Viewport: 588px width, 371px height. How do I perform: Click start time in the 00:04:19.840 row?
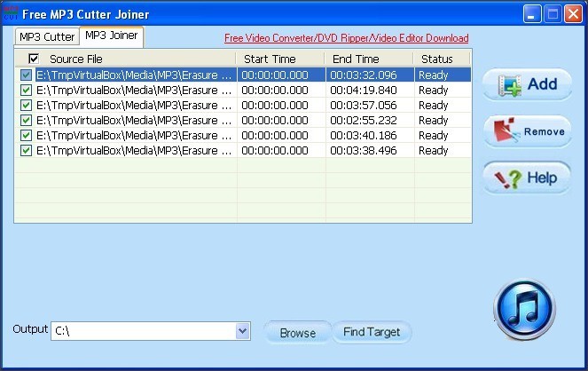click(275, 91)
